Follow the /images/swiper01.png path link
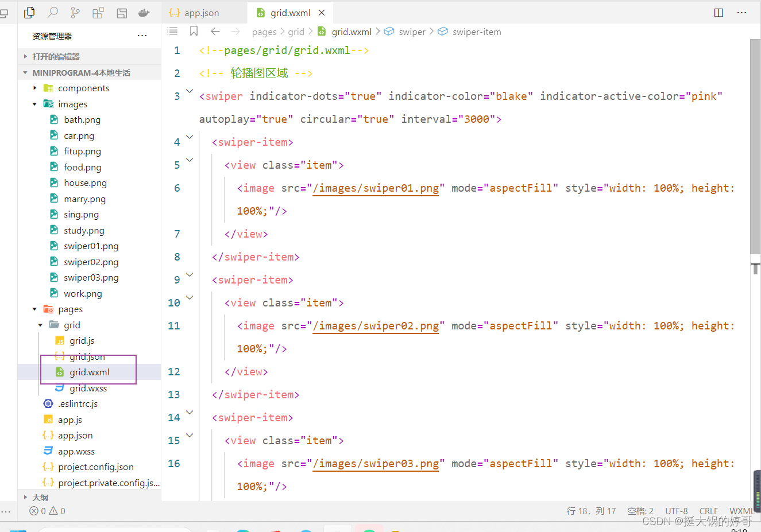Viewport: 761px width, 532px height. click(376, 188)
